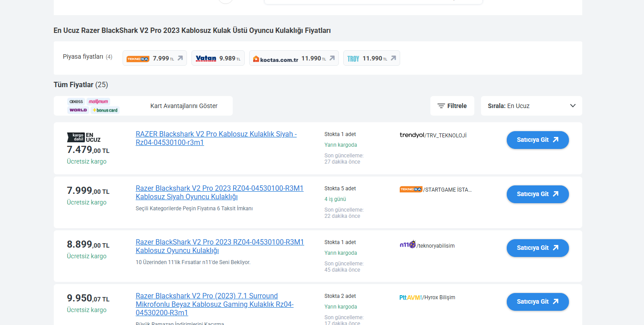Click Satıcıya Git for the Trendyol offer

537,140
